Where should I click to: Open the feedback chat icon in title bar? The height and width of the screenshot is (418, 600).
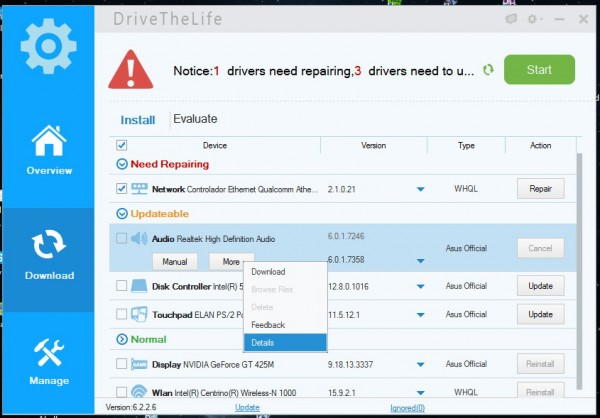point(511,19)
